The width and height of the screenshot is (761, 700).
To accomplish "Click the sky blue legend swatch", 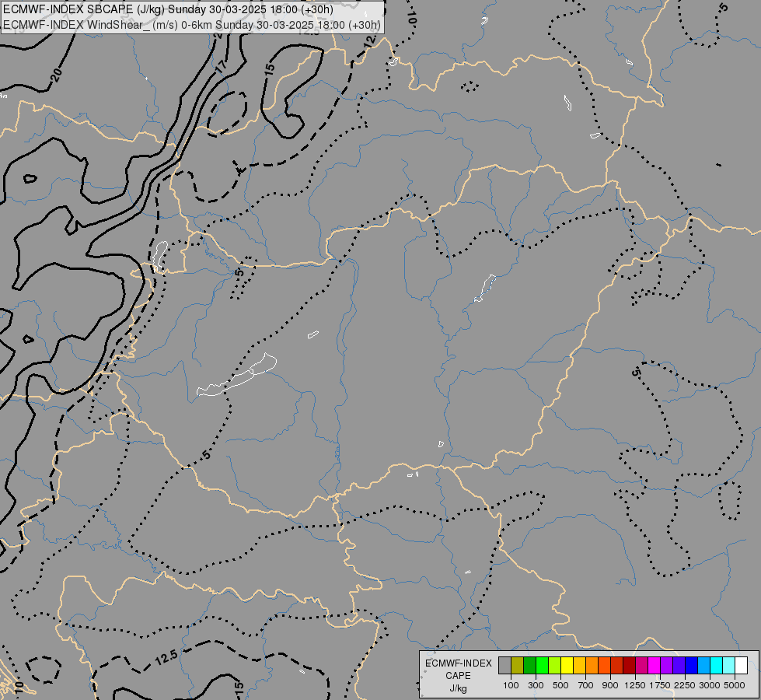I will tap(704, 666).
